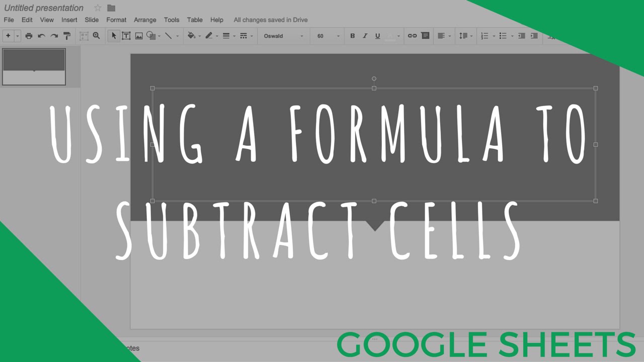Open the Table menu
644x362 pixels.
tap(195, 20)
